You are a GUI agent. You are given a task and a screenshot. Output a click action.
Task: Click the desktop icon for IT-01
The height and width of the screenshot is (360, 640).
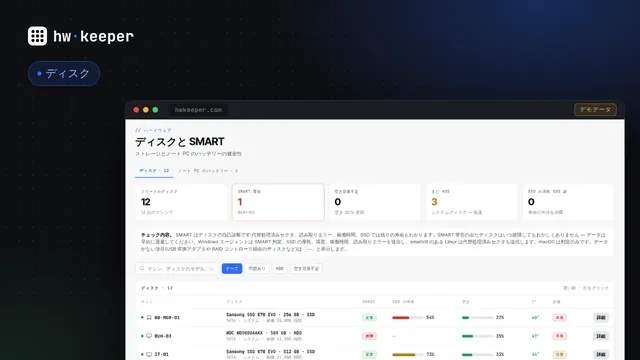point(149,354)
